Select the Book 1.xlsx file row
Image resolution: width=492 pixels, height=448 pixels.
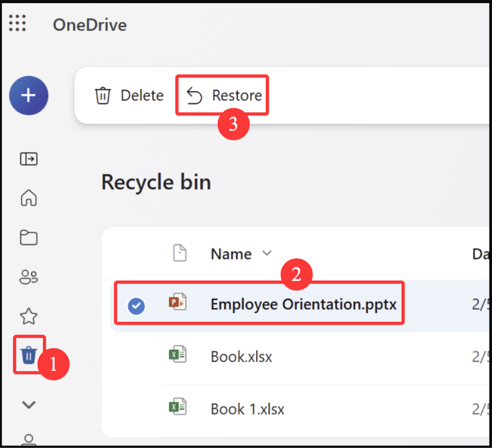pos(248,409)
